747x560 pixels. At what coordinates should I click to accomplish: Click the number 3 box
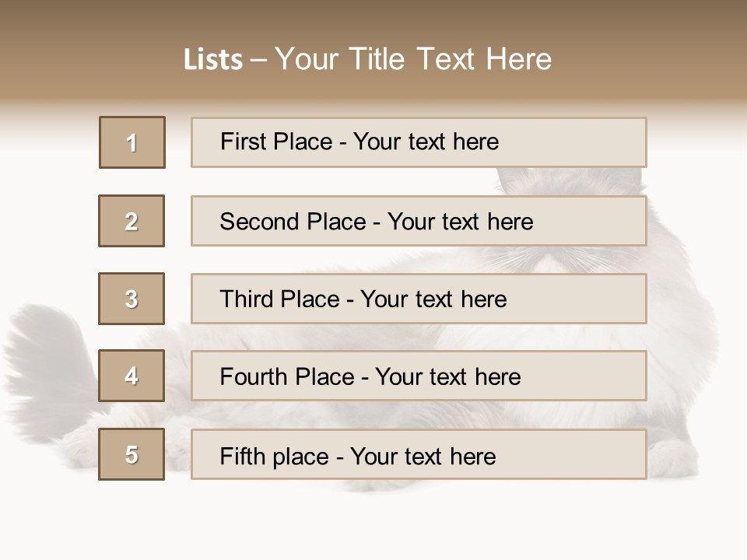(x=132, y=299)
